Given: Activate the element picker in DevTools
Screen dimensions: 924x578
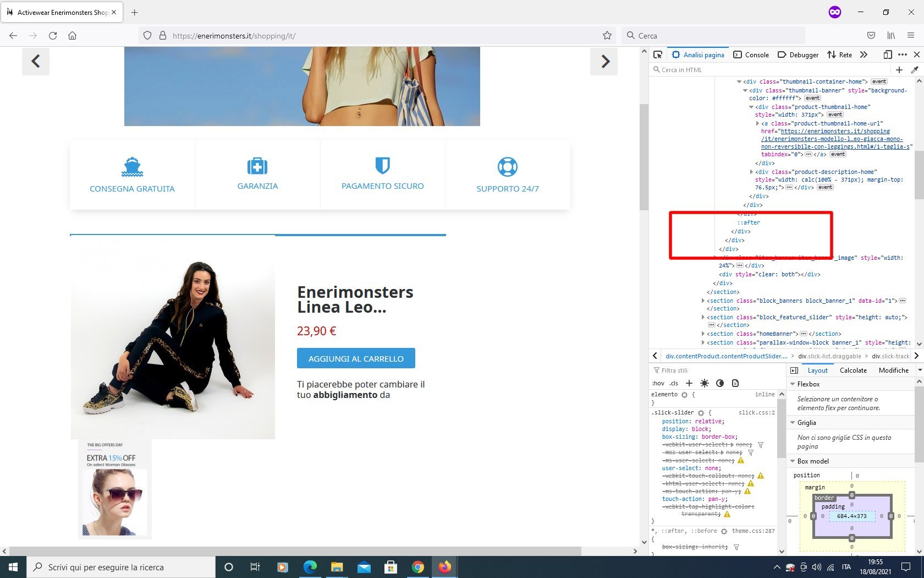Looking at the screenshot, I should pyautogui.click(x=658, y=54).
